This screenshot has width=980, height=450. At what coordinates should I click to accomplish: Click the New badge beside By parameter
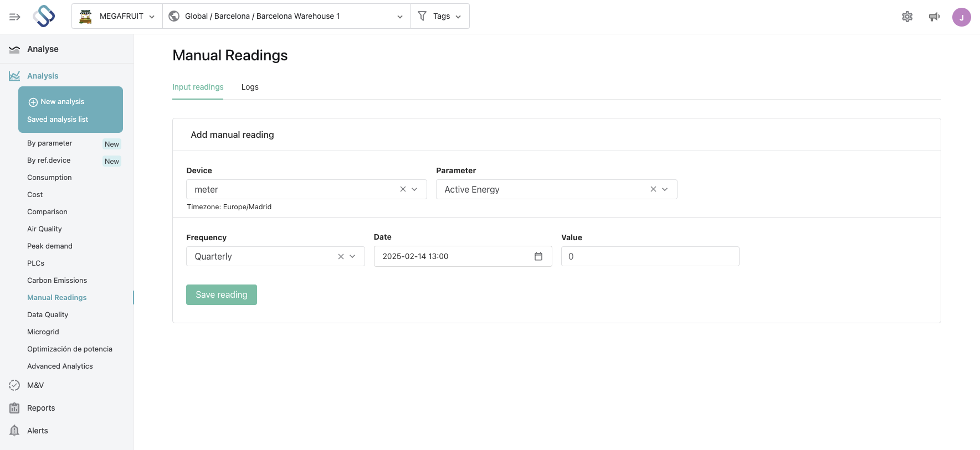[112, 144]
